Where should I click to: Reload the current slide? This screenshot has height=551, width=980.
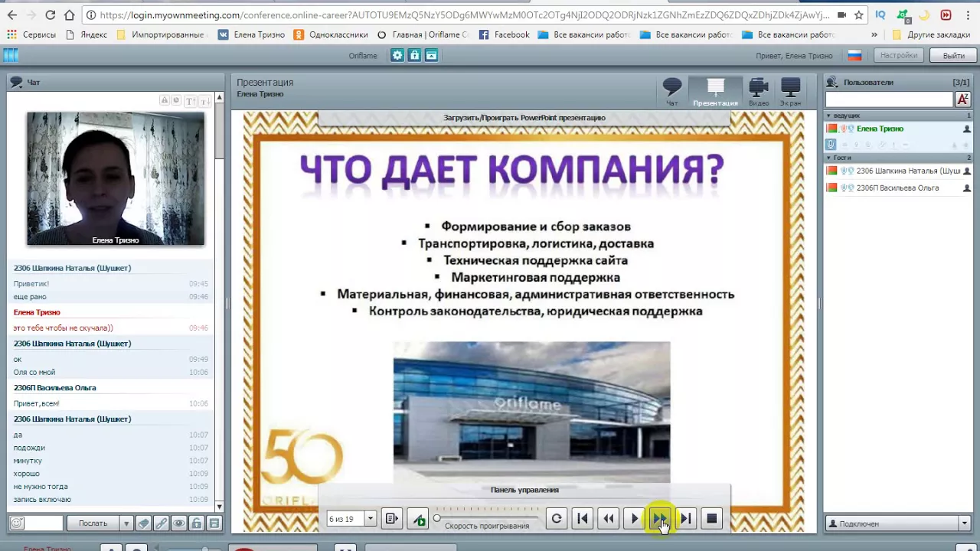pyautogui.click(x=557, y=519)
